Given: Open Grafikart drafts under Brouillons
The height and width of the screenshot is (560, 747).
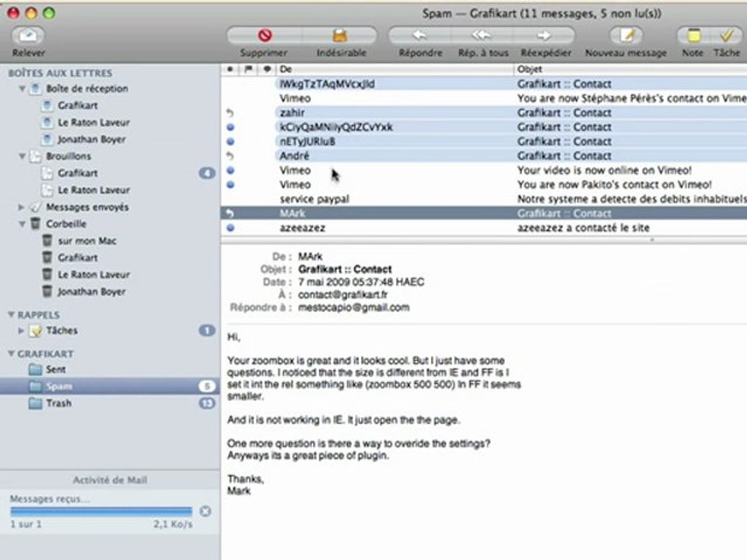Looking at the screenshot, I should click(77, 173).
